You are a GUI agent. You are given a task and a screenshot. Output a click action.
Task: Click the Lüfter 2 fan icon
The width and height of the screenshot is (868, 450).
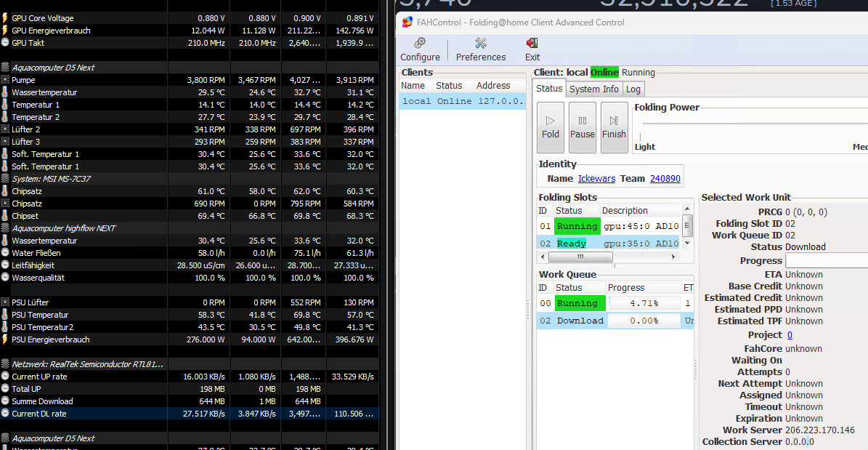click(x=6, y=129)
